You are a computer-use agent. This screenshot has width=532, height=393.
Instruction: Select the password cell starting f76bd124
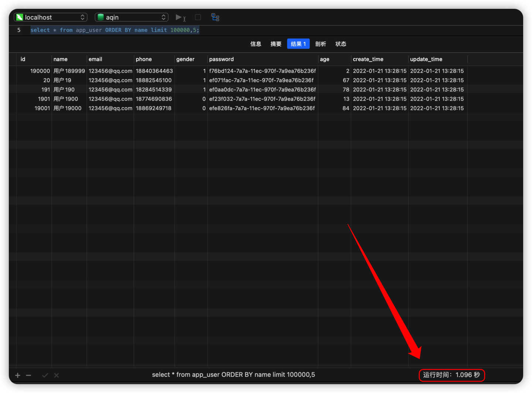263,71
